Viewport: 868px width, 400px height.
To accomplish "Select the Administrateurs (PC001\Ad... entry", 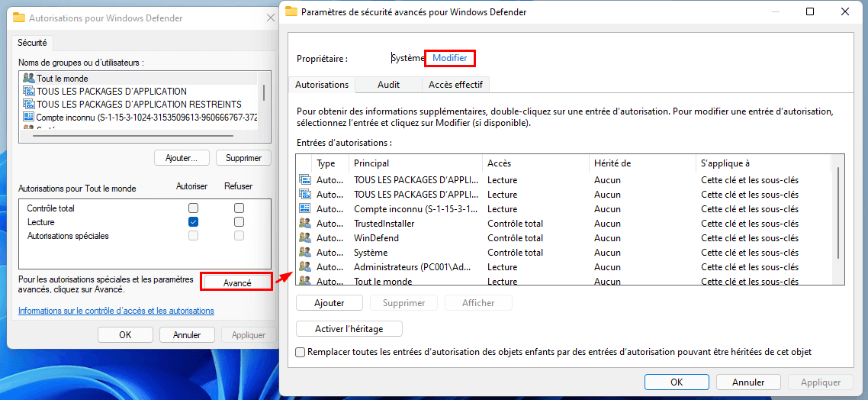I will pos(413,267).
